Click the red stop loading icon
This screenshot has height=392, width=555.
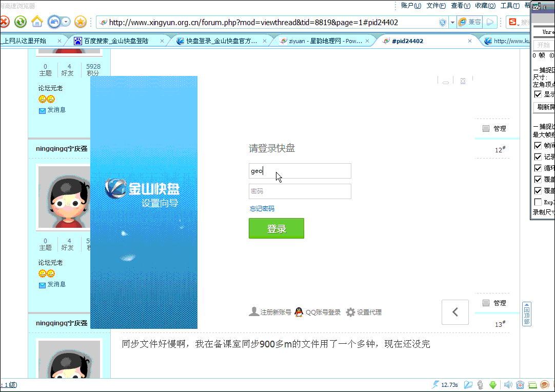tap(4, 22)
